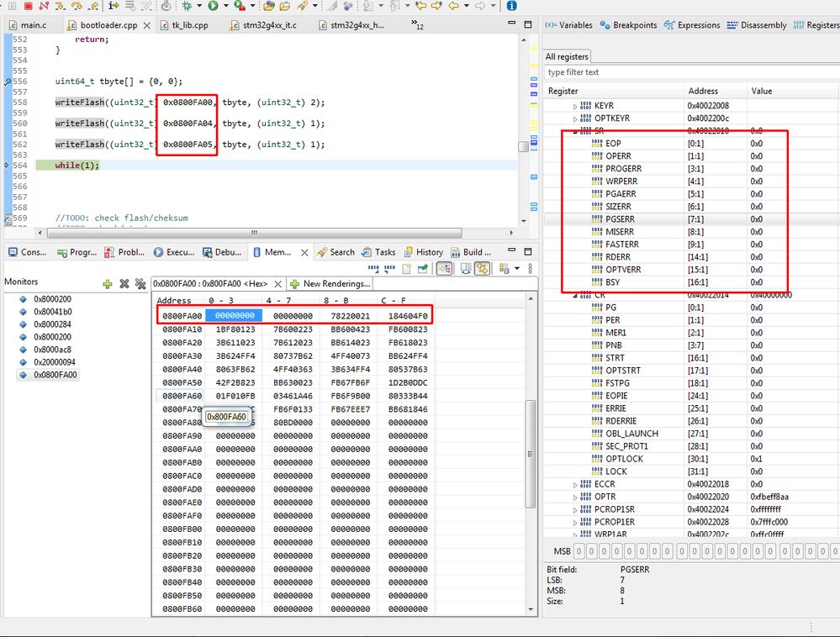Remove the selected memory monitor

click(x=124, y=284)
